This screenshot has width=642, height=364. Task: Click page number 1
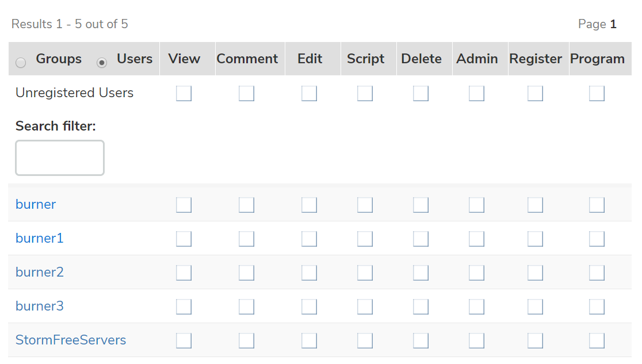click(x=613, y=24)
